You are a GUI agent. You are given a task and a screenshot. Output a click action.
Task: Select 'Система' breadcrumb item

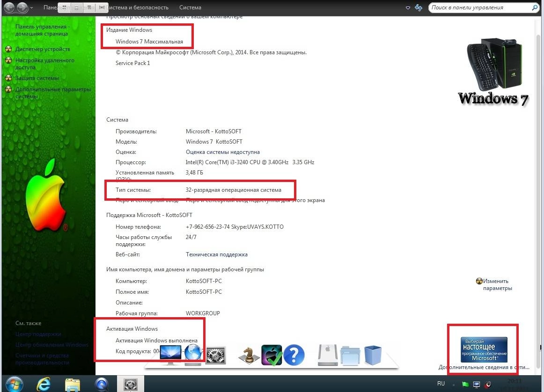(x=190, y=7)
